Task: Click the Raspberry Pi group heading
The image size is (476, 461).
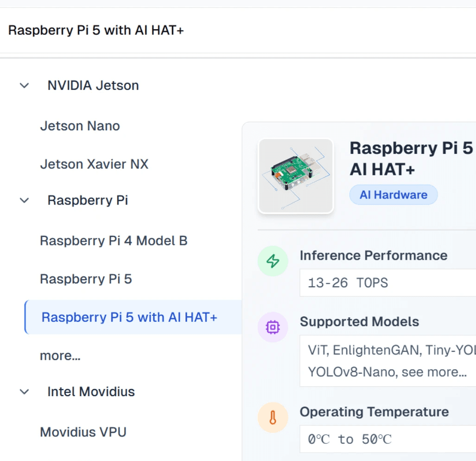Action: coord(88,200)
